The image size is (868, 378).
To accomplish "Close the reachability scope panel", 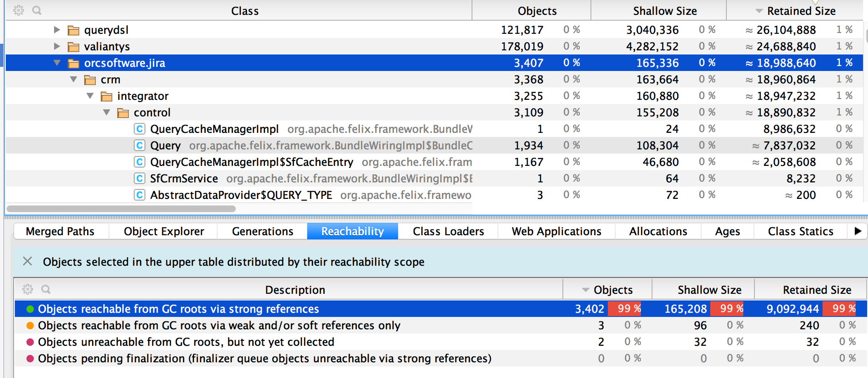I will tap(27, 262).
